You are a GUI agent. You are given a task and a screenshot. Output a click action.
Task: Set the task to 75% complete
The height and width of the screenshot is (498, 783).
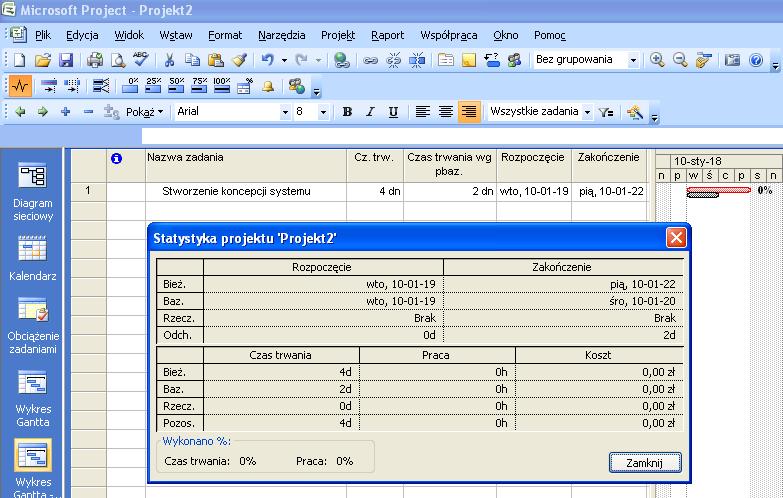tap(199, 86)
